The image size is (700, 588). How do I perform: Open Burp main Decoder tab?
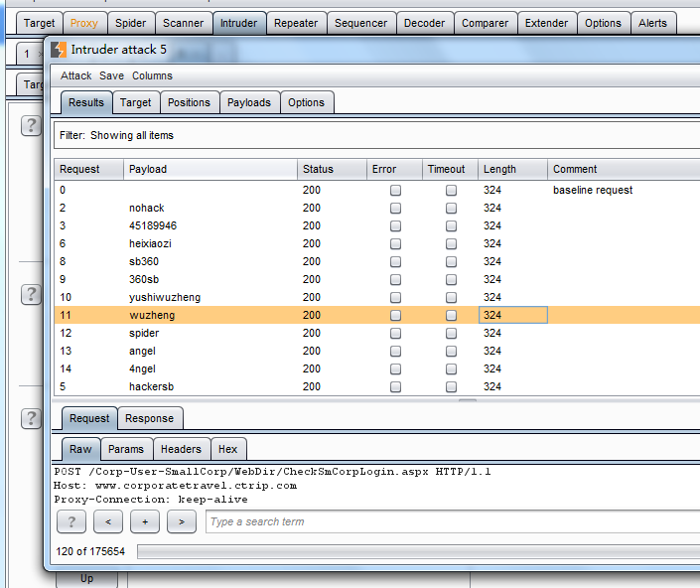point(425,23)
